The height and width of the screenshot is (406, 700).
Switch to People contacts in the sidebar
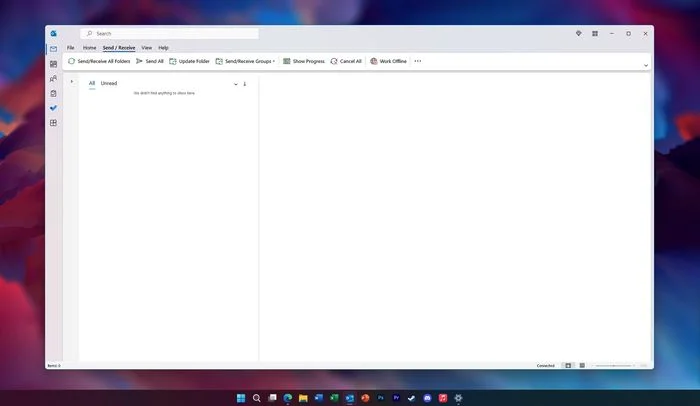[53, 79]
